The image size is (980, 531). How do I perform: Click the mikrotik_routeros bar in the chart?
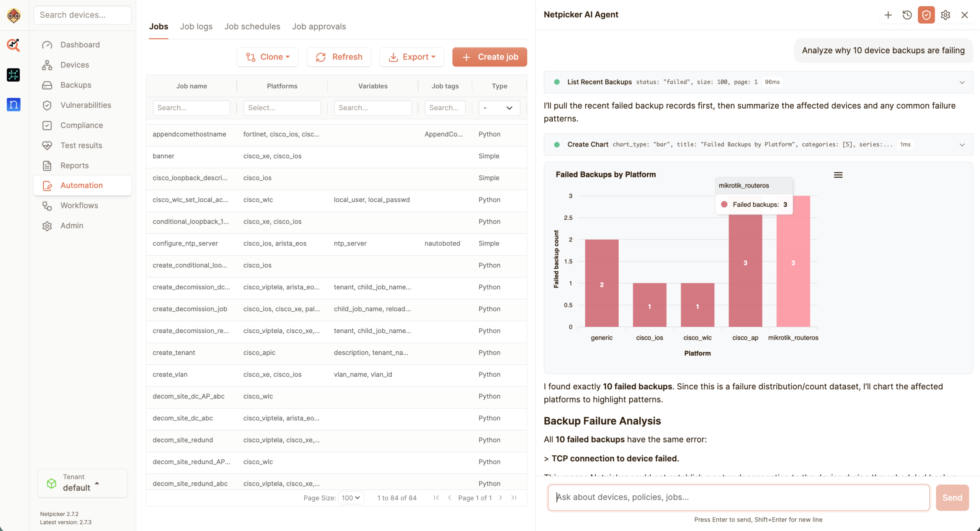coord(793,261)
